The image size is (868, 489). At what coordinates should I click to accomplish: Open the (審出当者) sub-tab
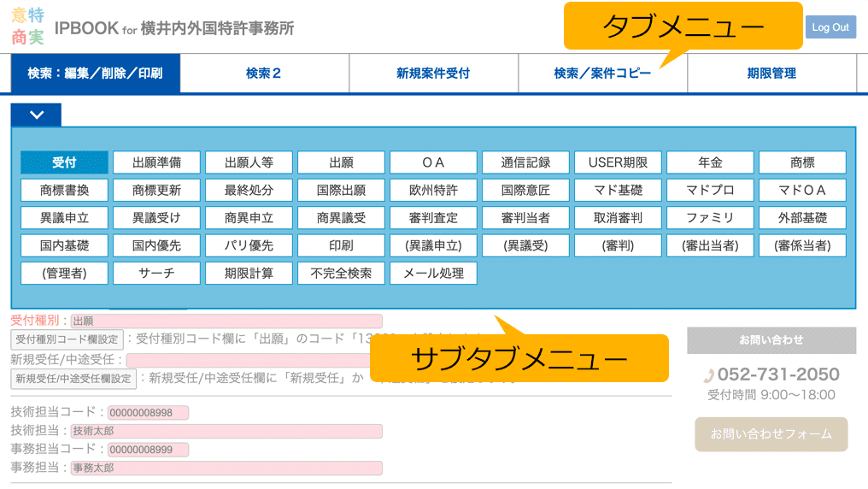pos(710,246)
